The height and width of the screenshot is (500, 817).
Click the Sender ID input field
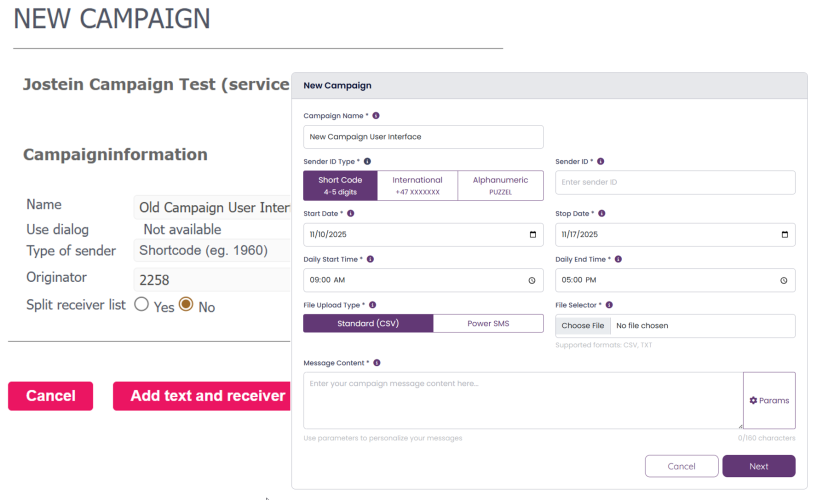675,182
